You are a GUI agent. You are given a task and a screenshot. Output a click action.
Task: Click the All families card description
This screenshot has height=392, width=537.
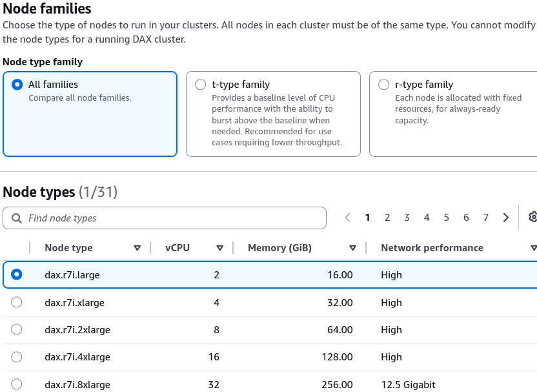(80, 98)
